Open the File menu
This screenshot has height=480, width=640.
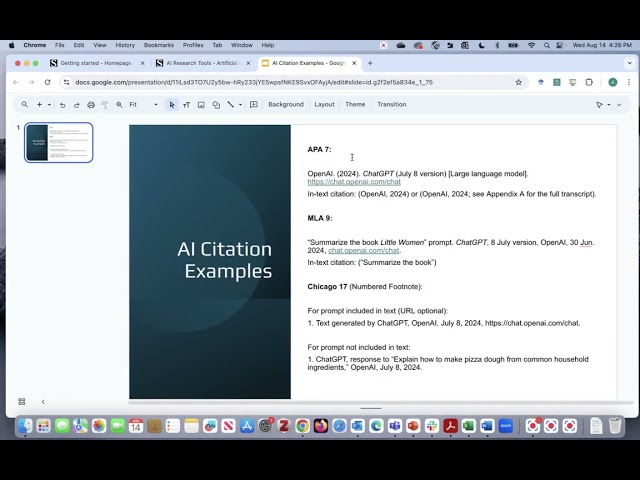(60, 45)
